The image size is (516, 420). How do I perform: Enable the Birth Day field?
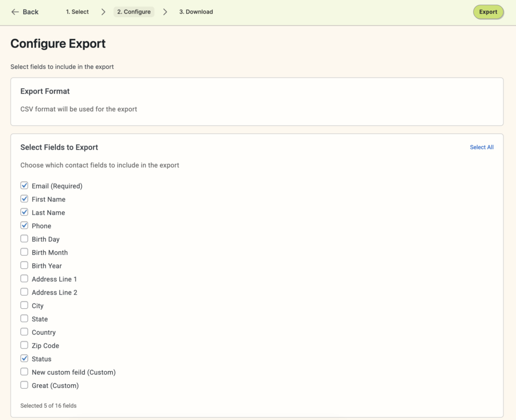pyautogui.click(x=24, y=239)
